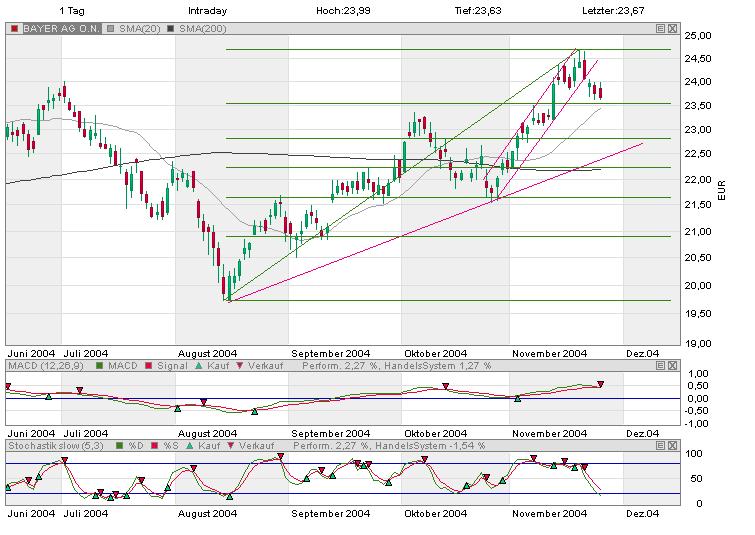755x535 pixels.
Task: Click Stochastik HandelsSystem -1,54 % text
Action: 430,446
